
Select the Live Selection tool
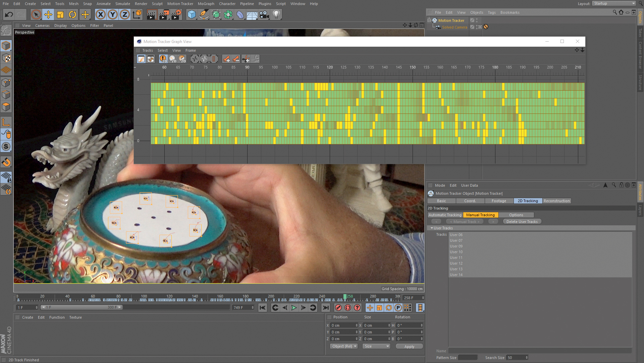coord(36,14)
